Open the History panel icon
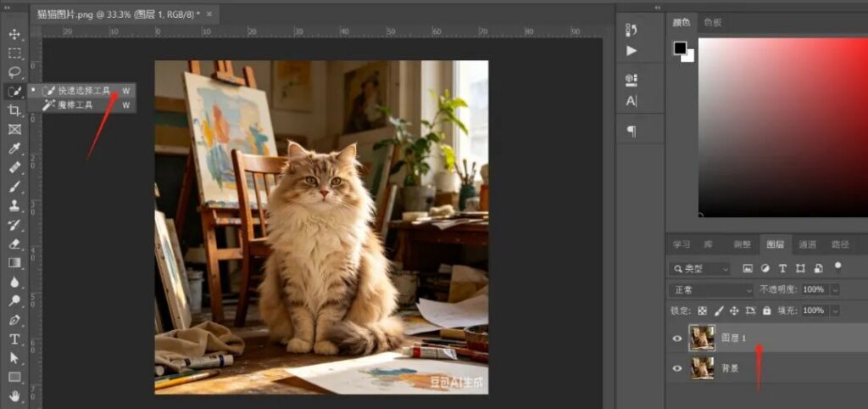Screen dimensions: 868x409 point(632,30)
